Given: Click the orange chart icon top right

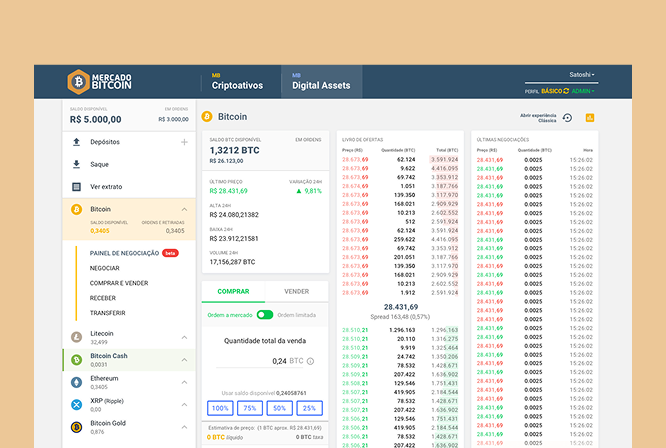Looking at the screenshot, I should [x=590, y=118].
